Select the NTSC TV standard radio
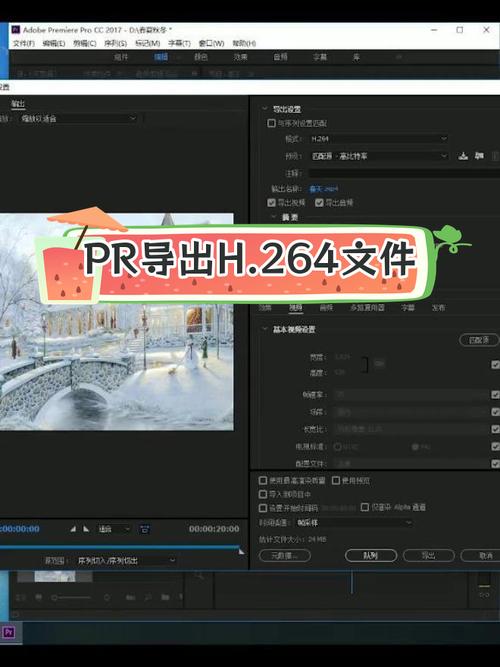This screenshot has height=667, width=500. (x=337, y=447)
